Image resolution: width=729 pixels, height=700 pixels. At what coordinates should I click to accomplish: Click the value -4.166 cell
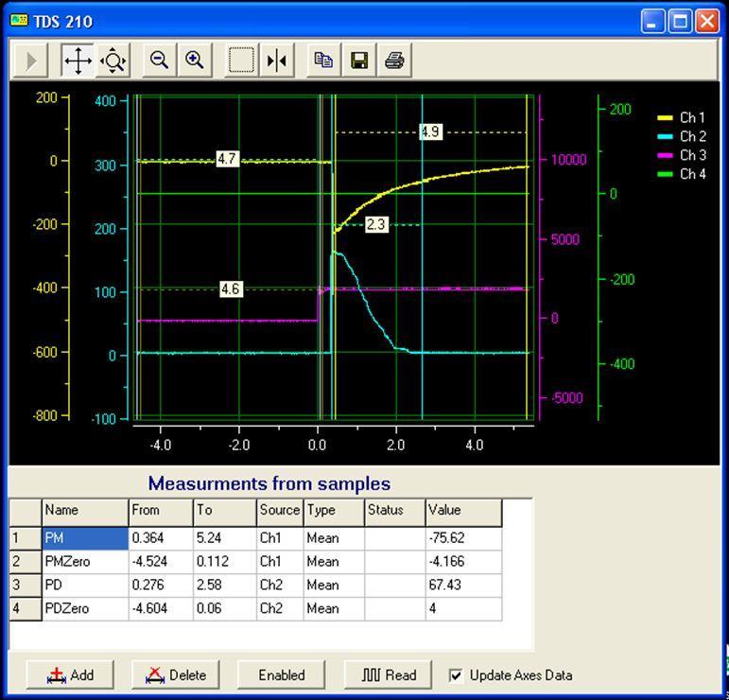coord(464,562)
